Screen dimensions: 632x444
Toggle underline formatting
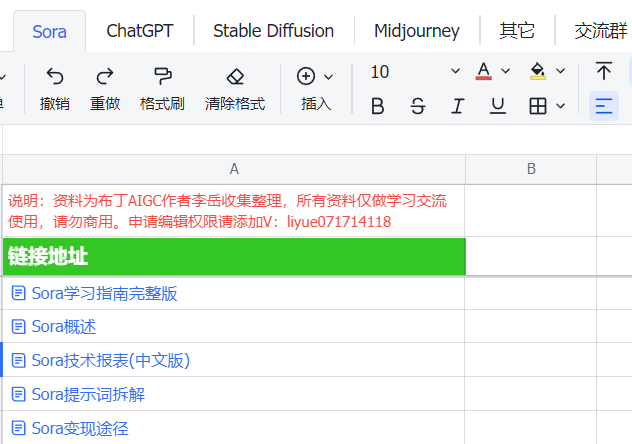(x=498, y=106)
